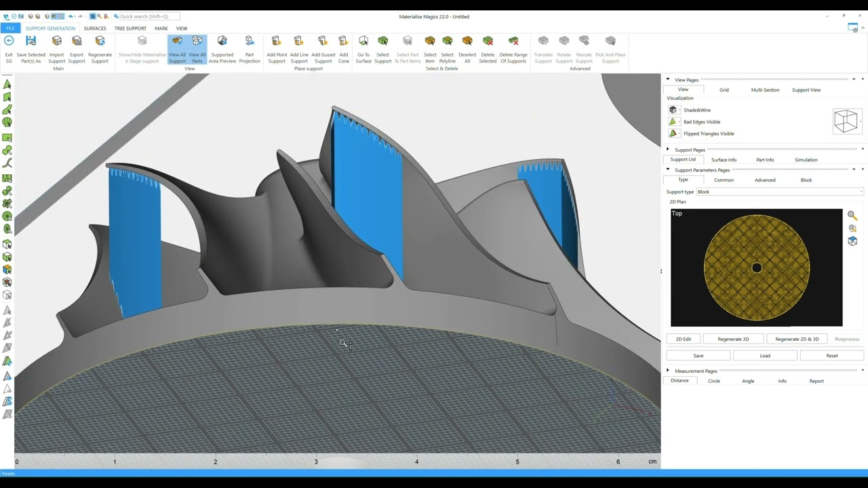Open the wireframe cube view dropdown
This screenshot has width=868, height=488.
point(846,121)
